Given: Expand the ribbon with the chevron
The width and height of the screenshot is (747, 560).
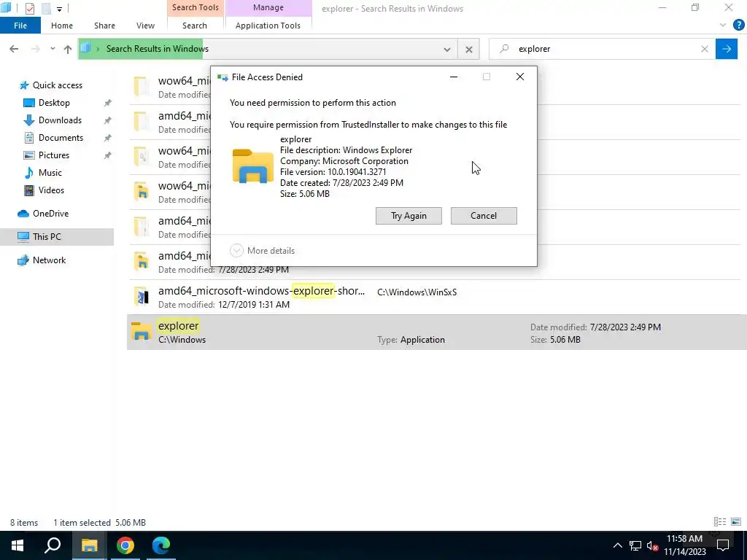Looking at the screenshot, I should 723,25.
